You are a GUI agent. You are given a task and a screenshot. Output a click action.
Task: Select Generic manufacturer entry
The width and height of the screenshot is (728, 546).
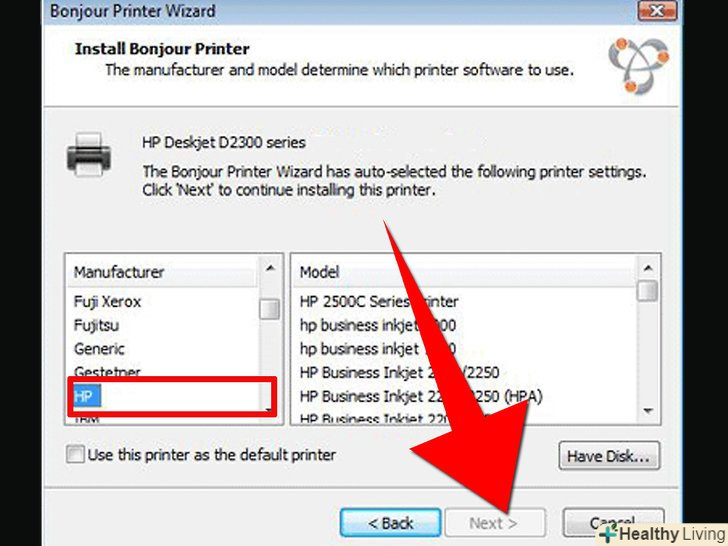pos(99,349)
